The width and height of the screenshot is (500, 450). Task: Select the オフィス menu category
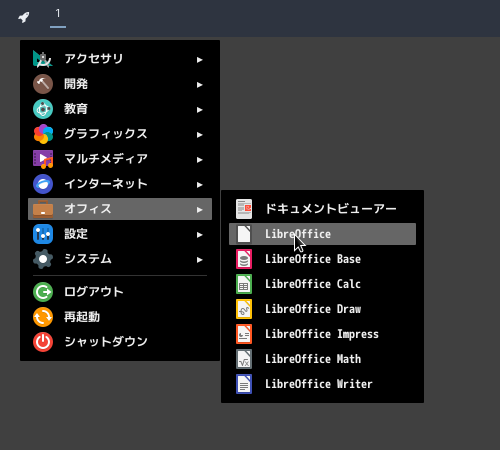point(120,209)
